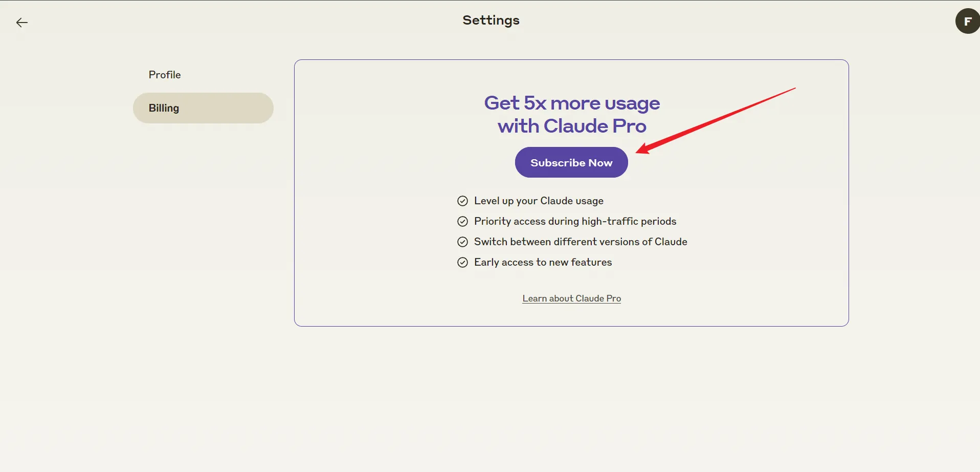This screenshot has width=980, height=472.
Task: Open the user avatar "F" menu
Action: pos(967,22)
